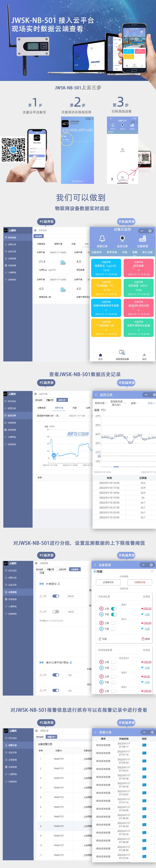This screenshot has height=868, width=156.
Task: Toggle first 上限 switch under PC 水库液位
Action: pos(56,596)
